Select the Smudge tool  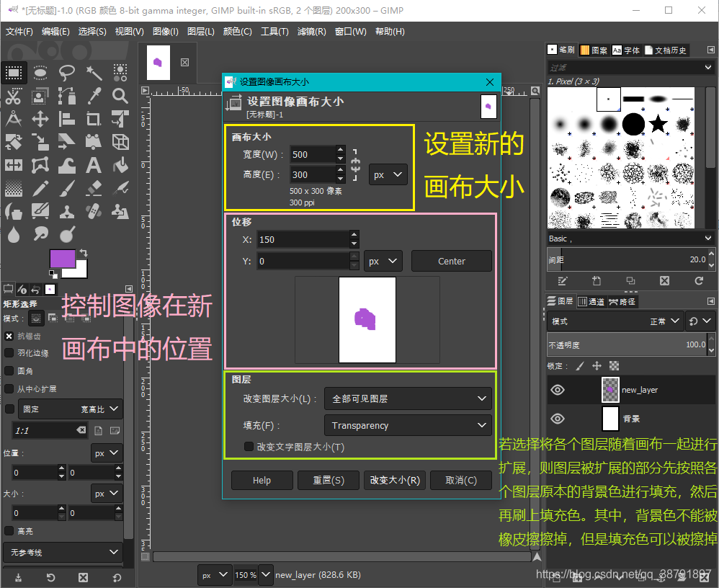[40, 234]
